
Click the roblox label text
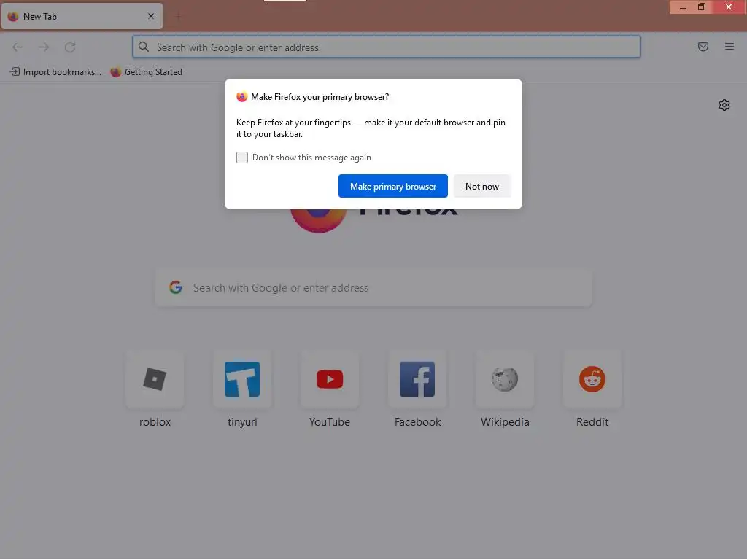(x=155, y=422)
